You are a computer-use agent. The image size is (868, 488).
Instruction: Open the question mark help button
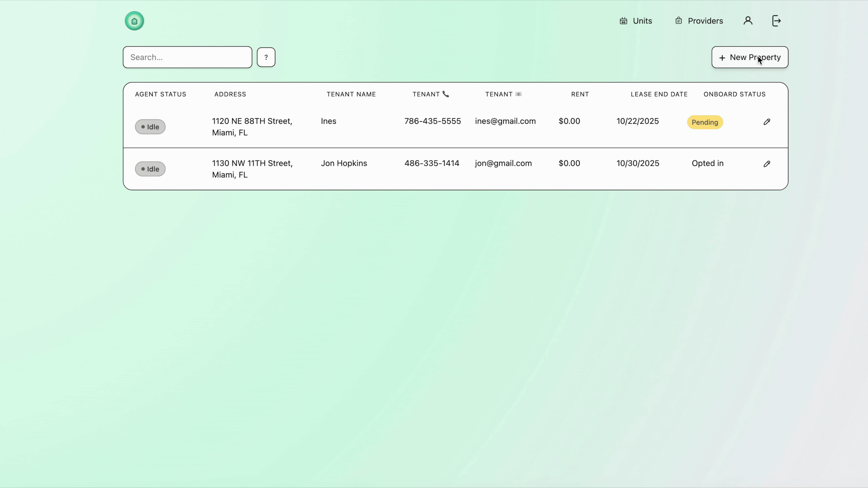[x=266, y=57]
